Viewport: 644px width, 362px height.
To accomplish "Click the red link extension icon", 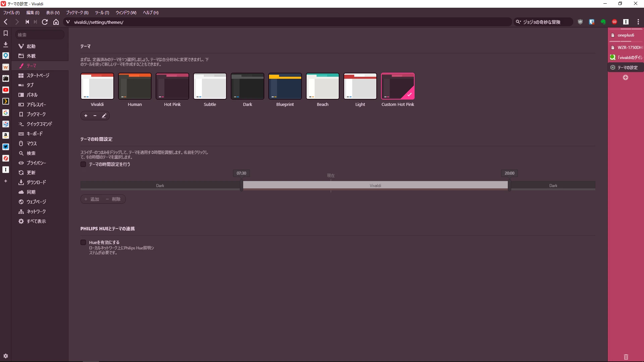I will (614, 22).
